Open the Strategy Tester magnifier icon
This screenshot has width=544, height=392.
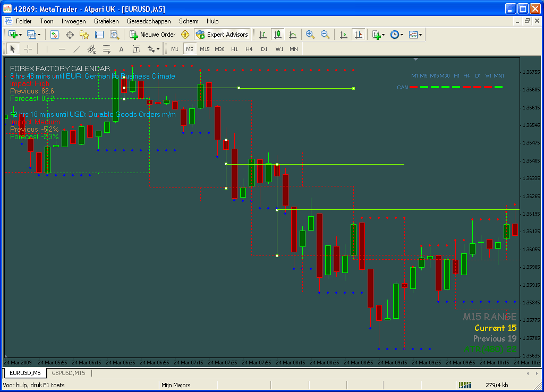coord(114,35)
